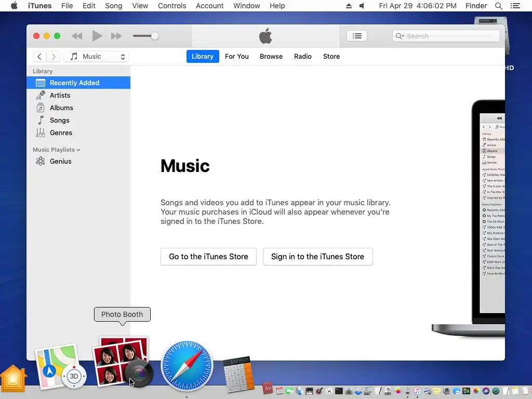
Task: Open Safari compass in the dock
Action: pyautogui.click(x=187, y=366)
